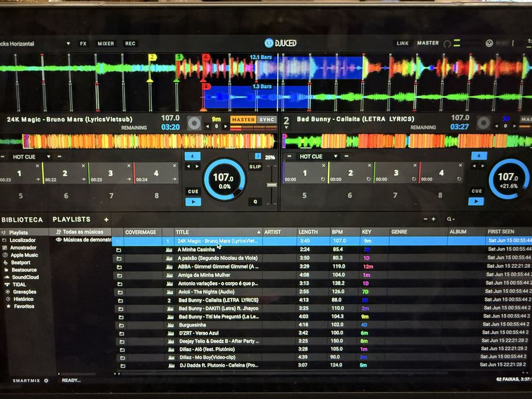This screenshot has width=532, height=399.
Task: Delete hot cue 3 on deck 2
Action: tap(415, 165)
